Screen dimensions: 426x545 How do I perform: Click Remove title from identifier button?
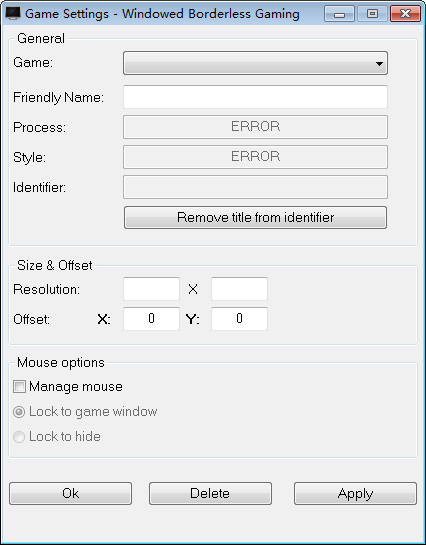255,218
